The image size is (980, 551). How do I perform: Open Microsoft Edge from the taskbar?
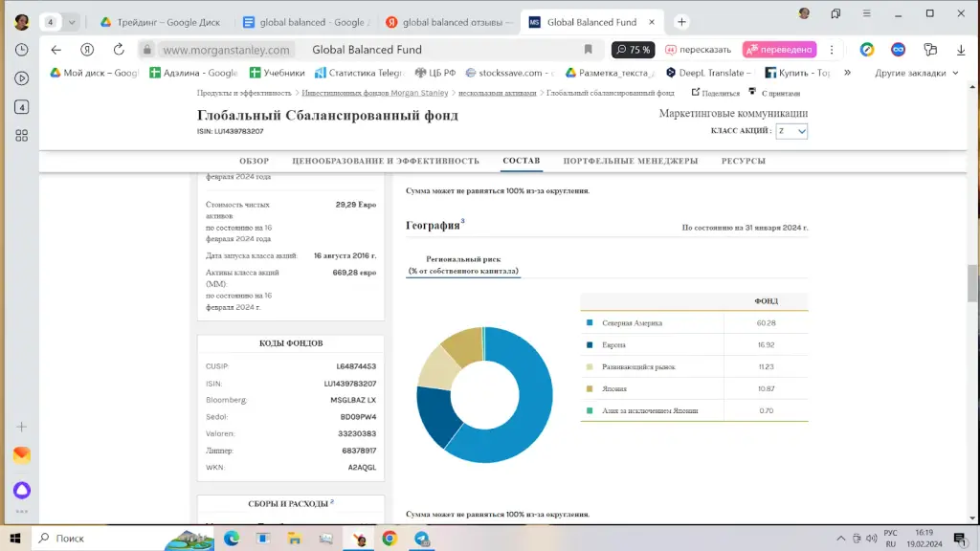tap(232, 538)
